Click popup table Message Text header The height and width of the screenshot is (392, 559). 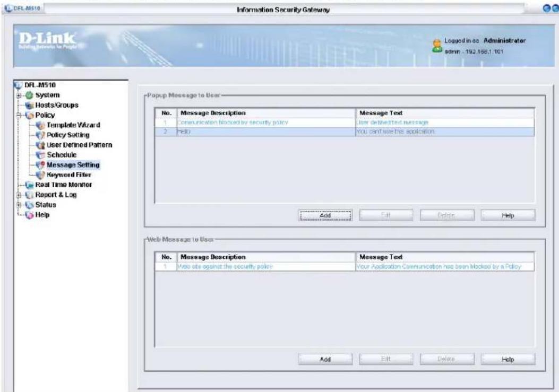[445, 113]
